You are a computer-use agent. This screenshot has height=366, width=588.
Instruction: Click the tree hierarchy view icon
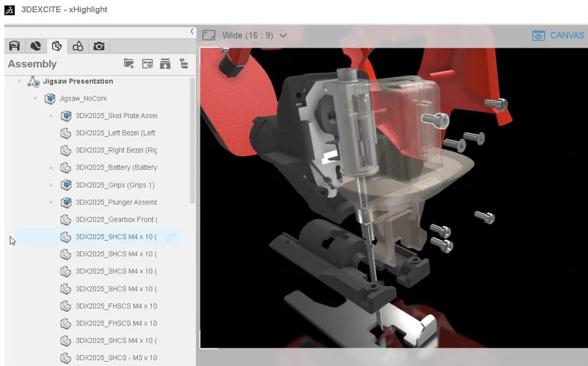point(184,64)
